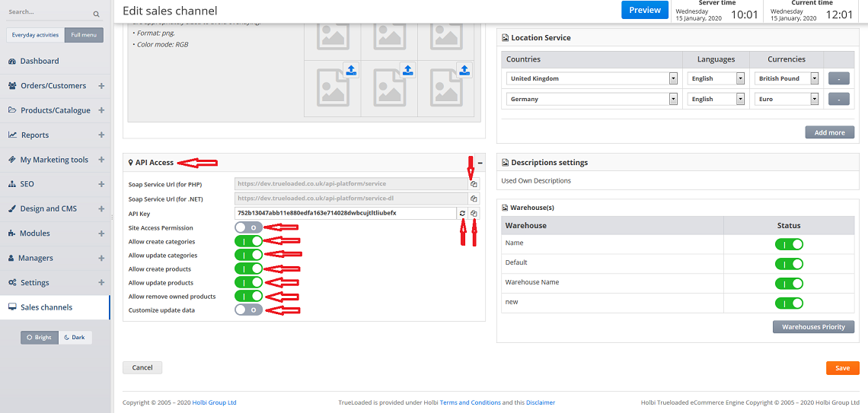
Task: Click the Warehouses Priority button
Action: click(x=813, y=327)
